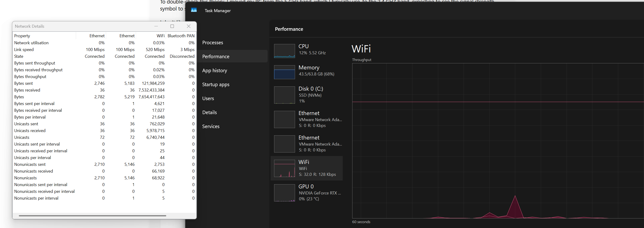644x228 pixels.
Task: Open the Users section
Action: pyautogui.click(x=208, y=98)
